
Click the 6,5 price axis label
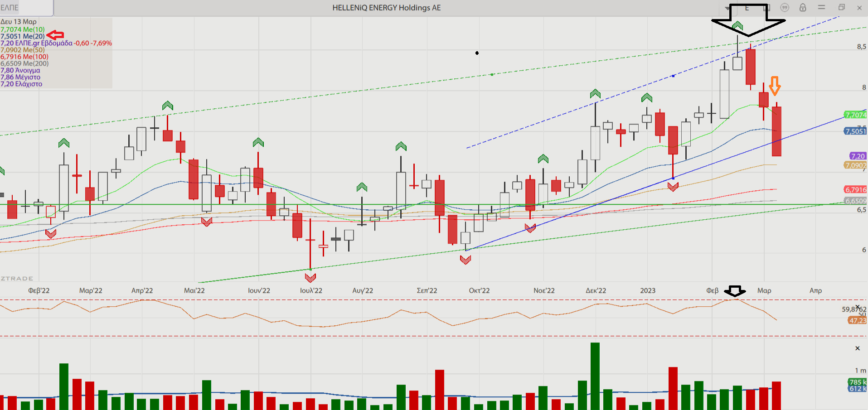point(861,210)
